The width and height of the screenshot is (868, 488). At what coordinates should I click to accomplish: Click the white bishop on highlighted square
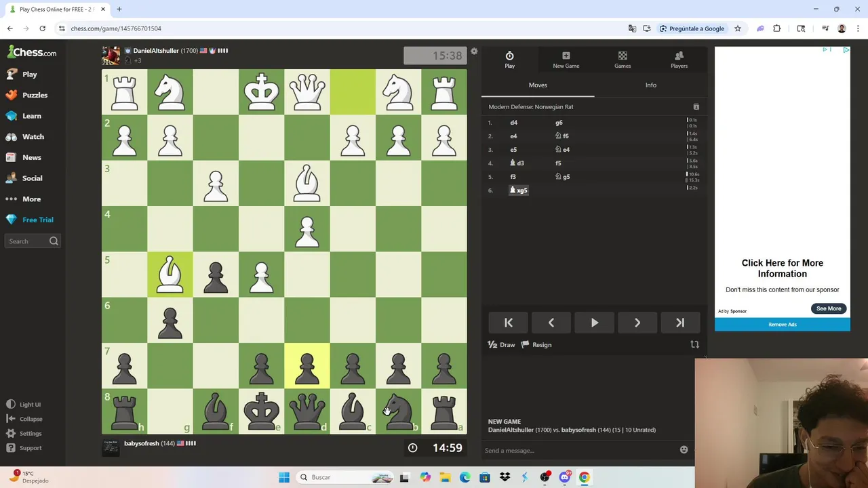click(x=170, y=274)
